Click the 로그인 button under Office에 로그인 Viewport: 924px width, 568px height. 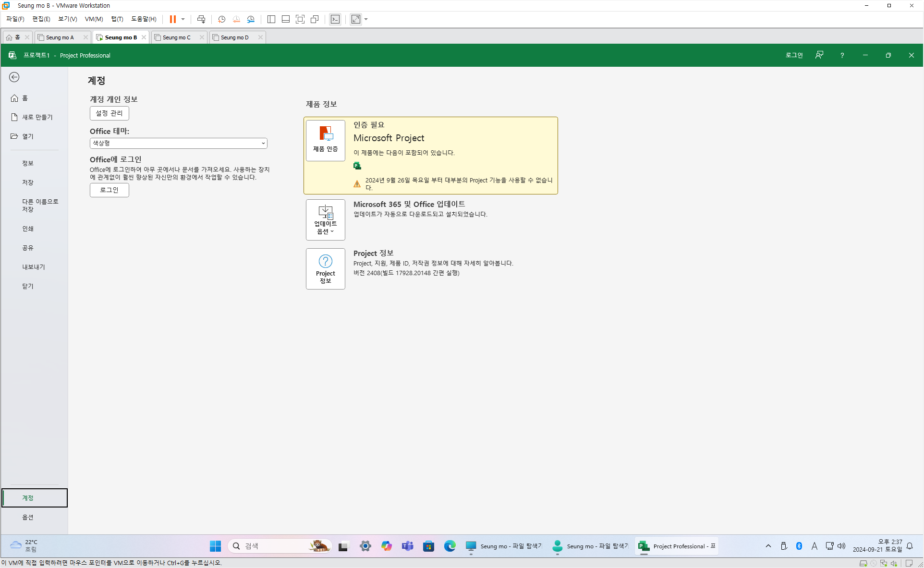coord(109,190)
